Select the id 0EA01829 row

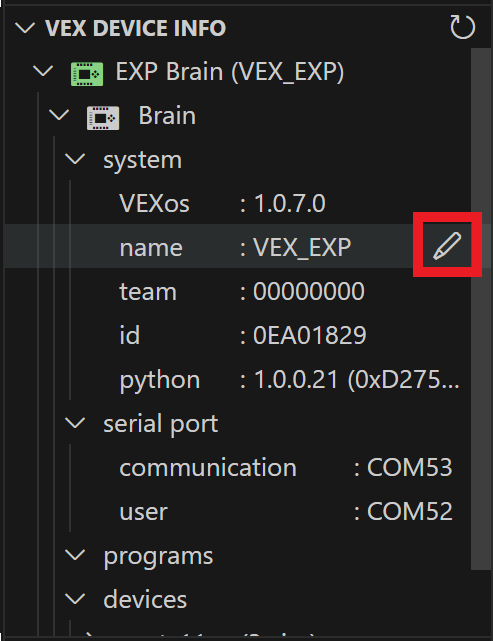238,335
